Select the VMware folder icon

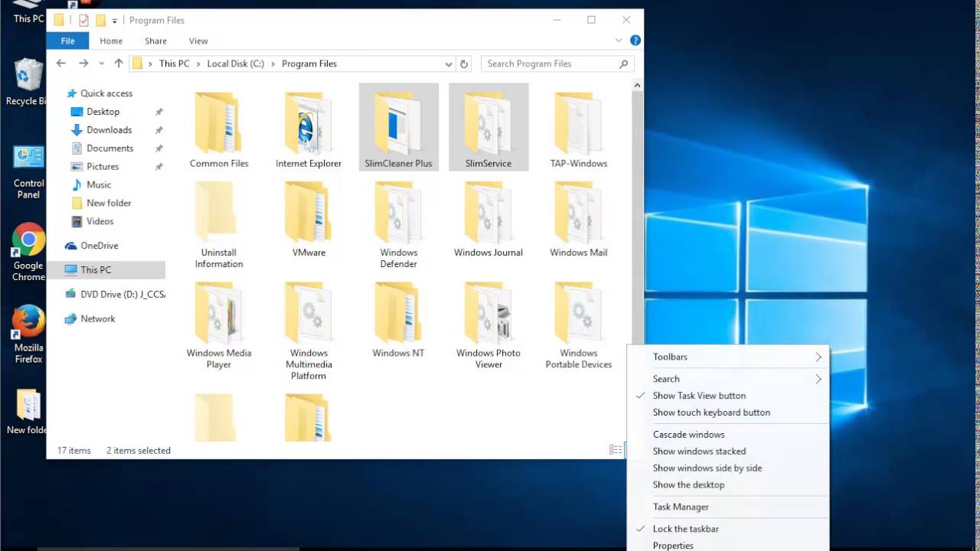(x=309, y=212)
